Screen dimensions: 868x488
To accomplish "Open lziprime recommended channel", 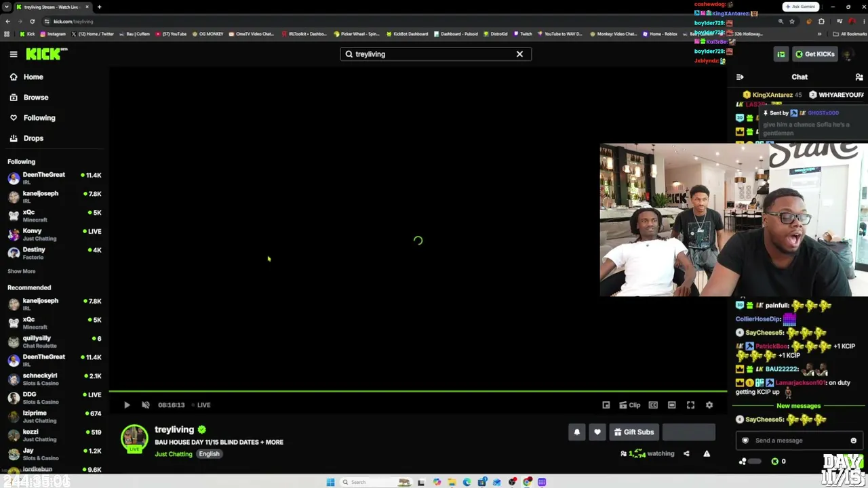I will [x=54, y=416].
